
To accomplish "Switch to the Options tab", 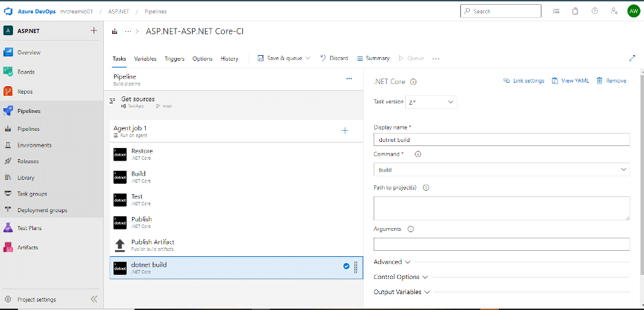I will 202,59.
